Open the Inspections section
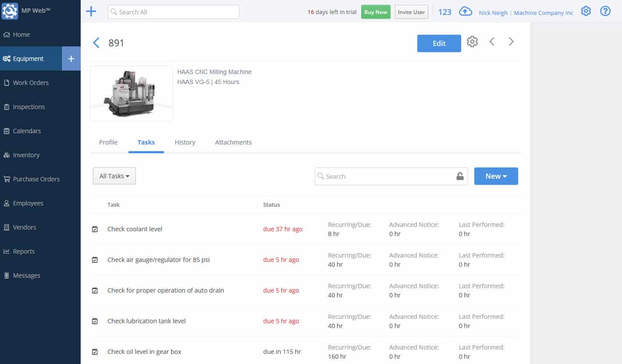This screenshot has height=364, width=622. click(28, 106)
